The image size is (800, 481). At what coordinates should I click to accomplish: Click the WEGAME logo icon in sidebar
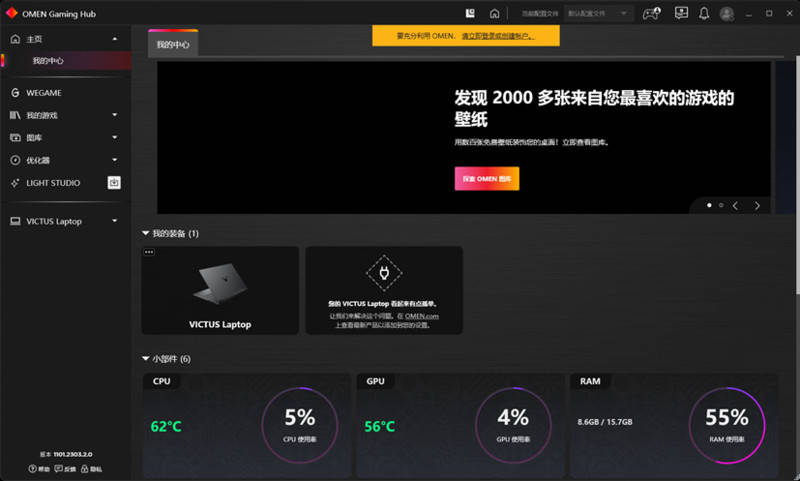point(15,93)
